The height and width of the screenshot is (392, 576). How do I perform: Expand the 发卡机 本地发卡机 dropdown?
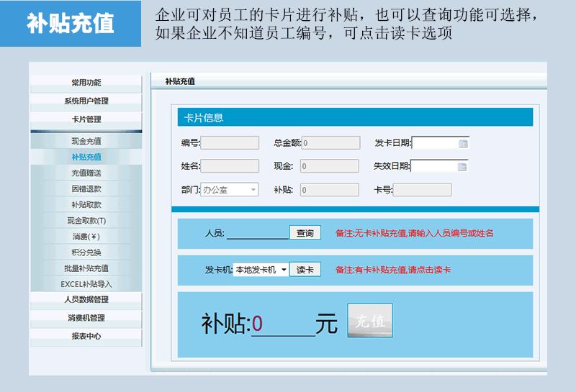(x=284, y=270)
